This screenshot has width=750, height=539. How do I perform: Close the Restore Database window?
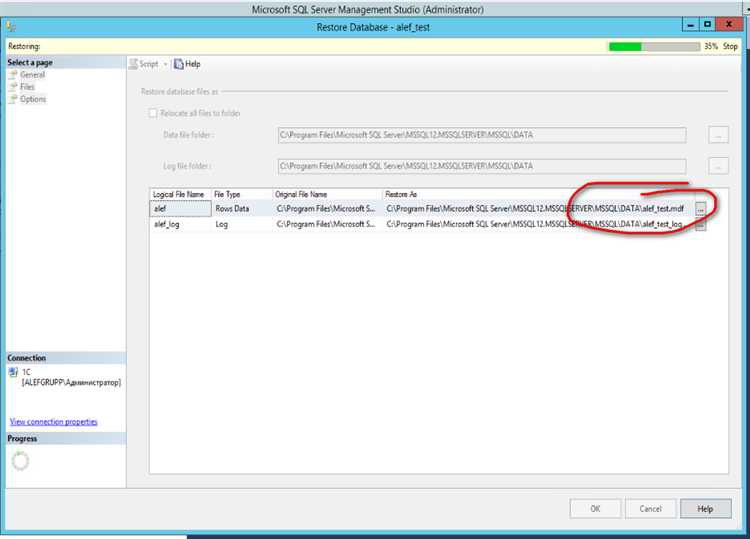point(729,24)
